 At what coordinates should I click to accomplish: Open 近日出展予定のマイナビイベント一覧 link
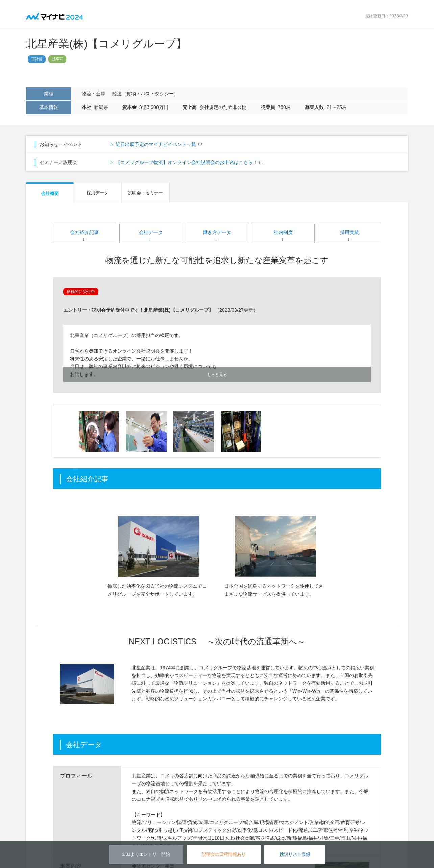[x=155, y=144]
